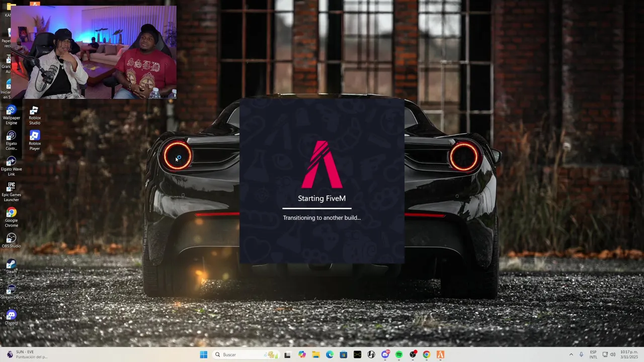
Task: Switch the ESP INTL keyboard language
Action: coord(593,354)
